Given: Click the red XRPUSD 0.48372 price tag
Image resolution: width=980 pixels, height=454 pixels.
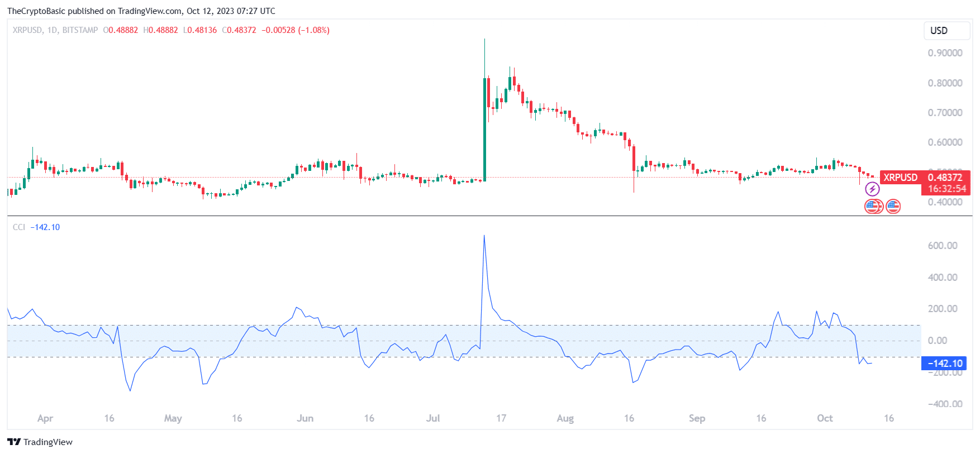Looking at the screenshot, I should tap(925, 178).
